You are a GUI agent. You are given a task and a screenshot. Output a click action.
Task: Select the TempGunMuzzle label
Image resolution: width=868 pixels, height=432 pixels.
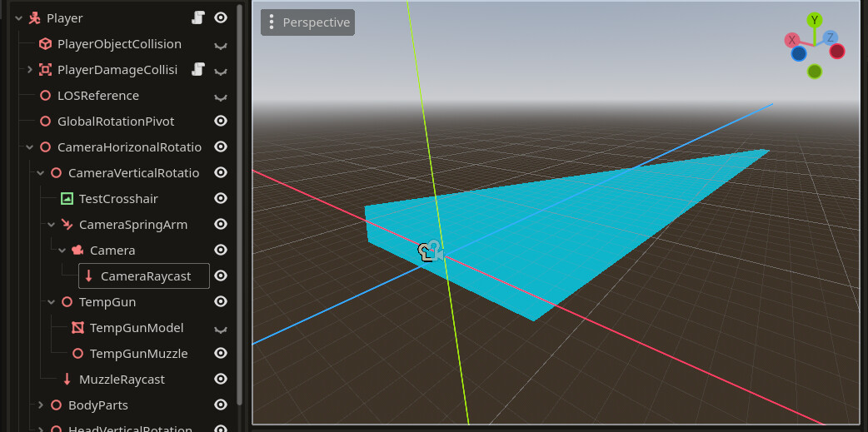(x=139, y=354)
